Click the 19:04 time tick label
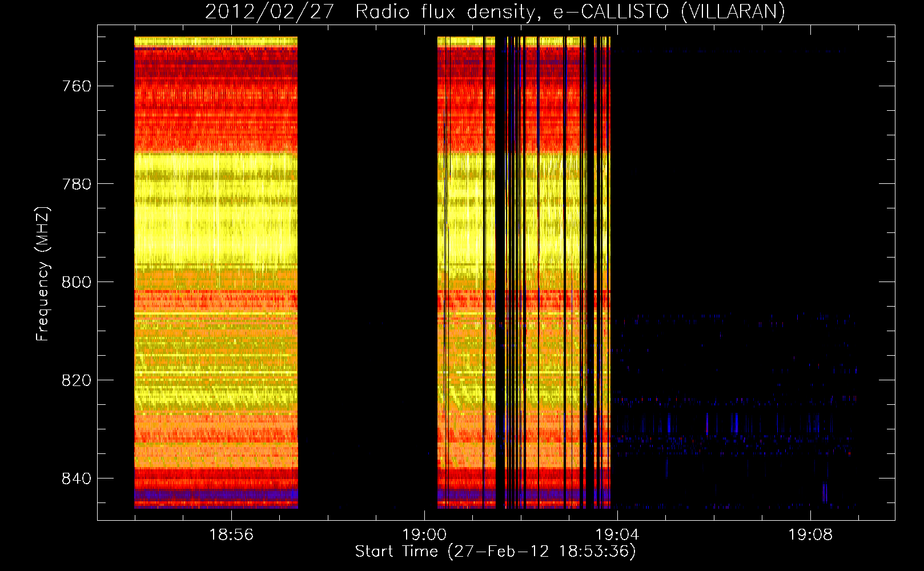 [x=617, y=535]
